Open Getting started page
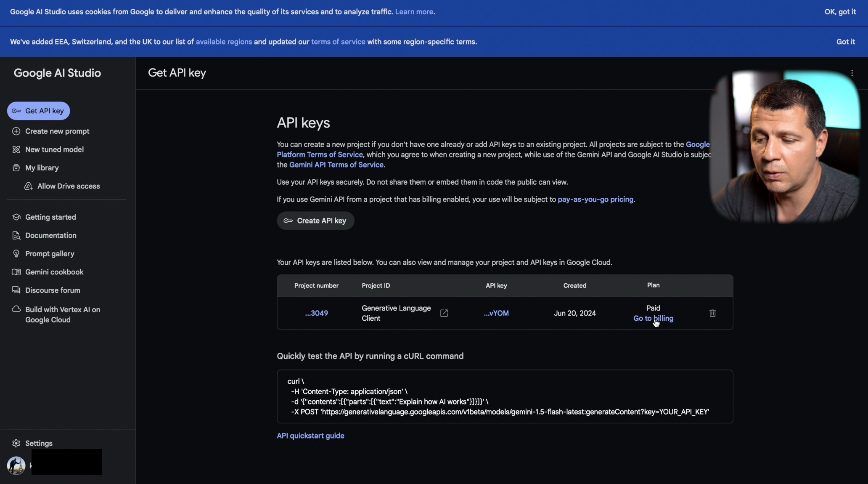Image resolution: width=868 pixels, height=484 pixels. 50,217
